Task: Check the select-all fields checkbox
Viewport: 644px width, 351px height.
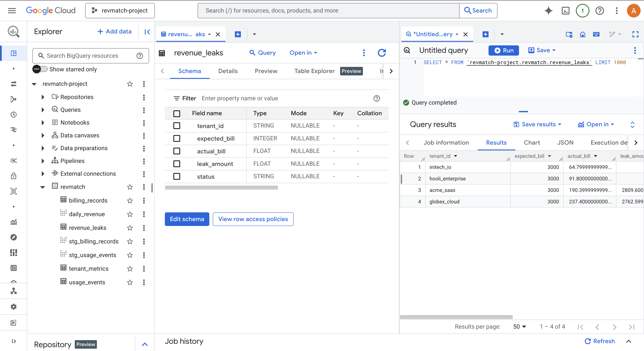Action: 177,114
